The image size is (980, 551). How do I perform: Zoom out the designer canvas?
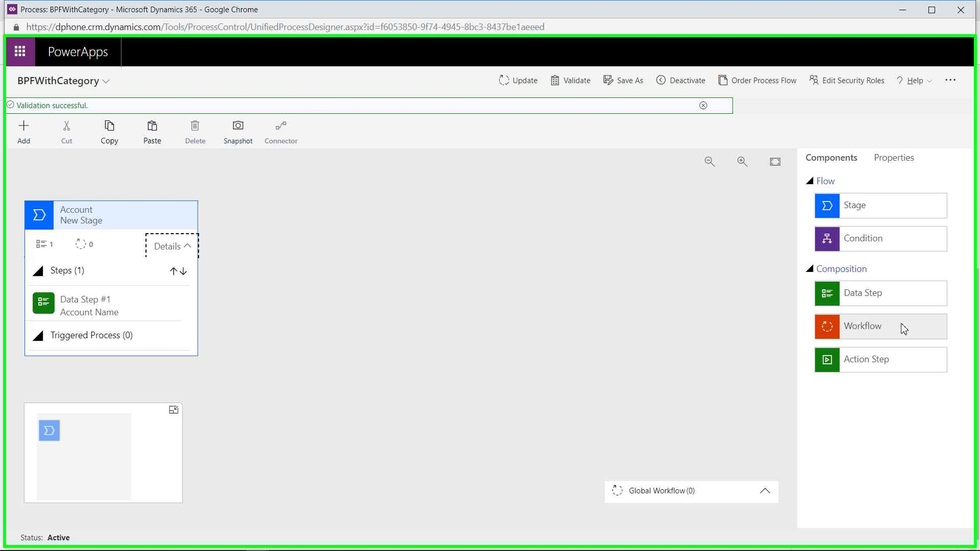point(709,162)
